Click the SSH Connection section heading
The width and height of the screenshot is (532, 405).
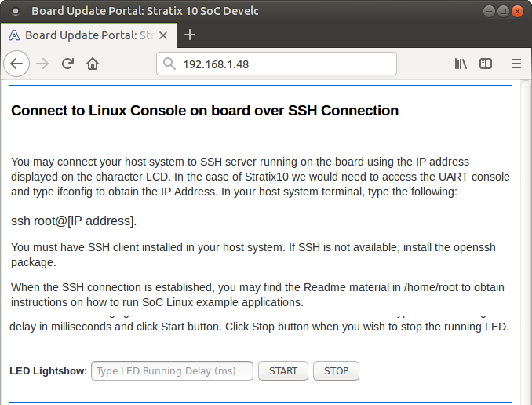(205, 111)
